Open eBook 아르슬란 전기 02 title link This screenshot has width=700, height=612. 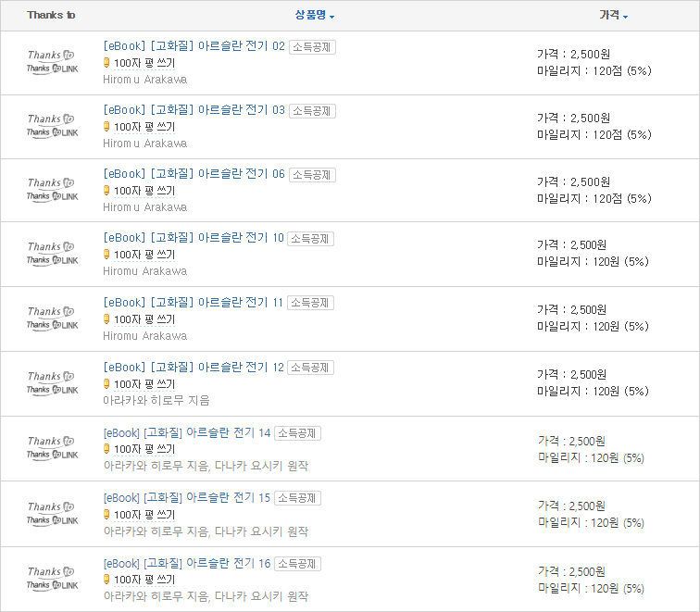point(194,46)
